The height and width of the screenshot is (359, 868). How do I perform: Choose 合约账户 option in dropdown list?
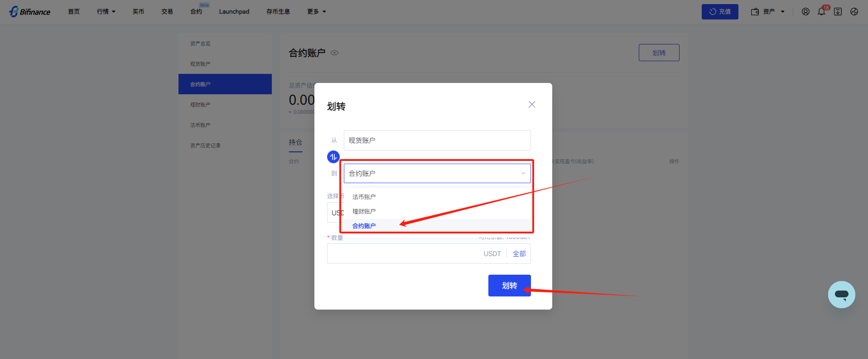coord(364,226)
